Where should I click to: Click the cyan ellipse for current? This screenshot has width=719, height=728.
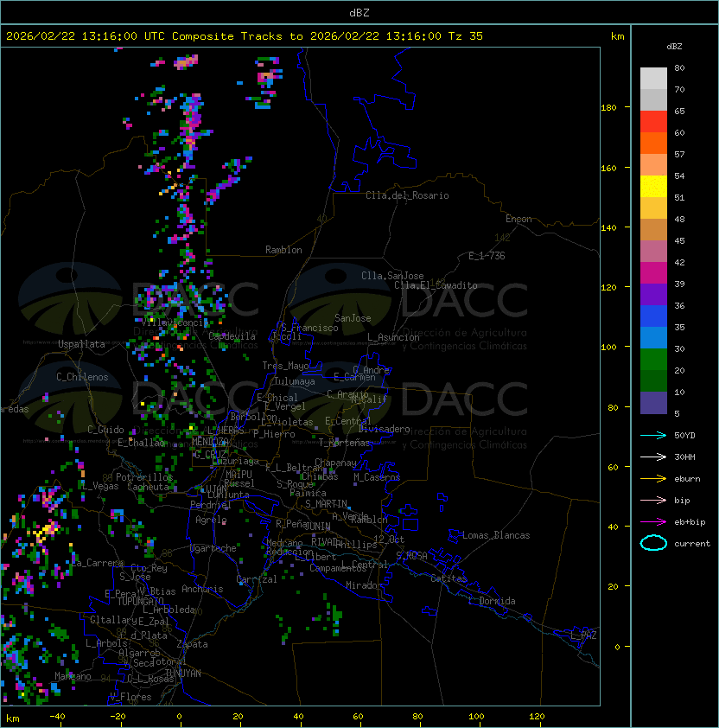click(x=653, y=543)
